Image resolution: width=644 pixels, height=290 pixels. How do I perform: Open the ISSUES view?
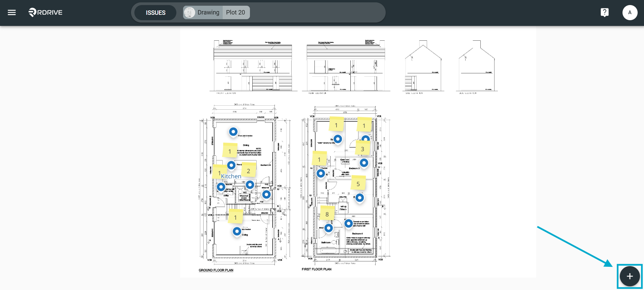point(156,12)
